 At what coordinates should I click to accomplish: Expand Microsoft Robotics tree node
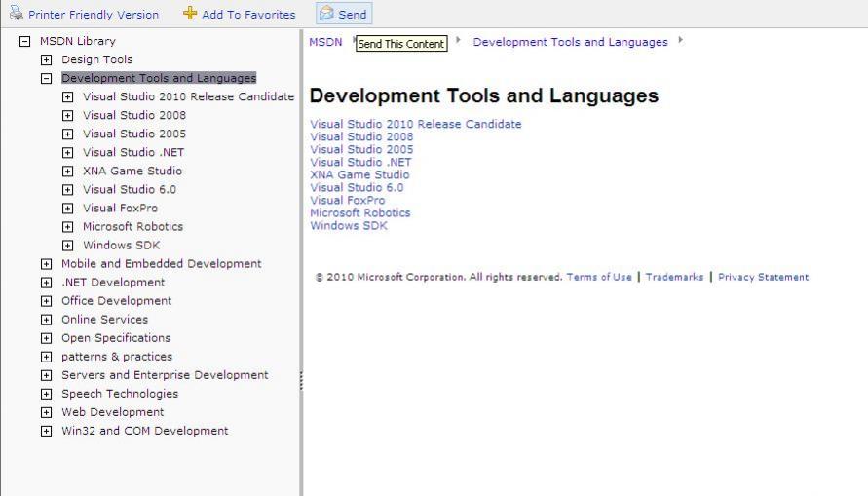67,227
